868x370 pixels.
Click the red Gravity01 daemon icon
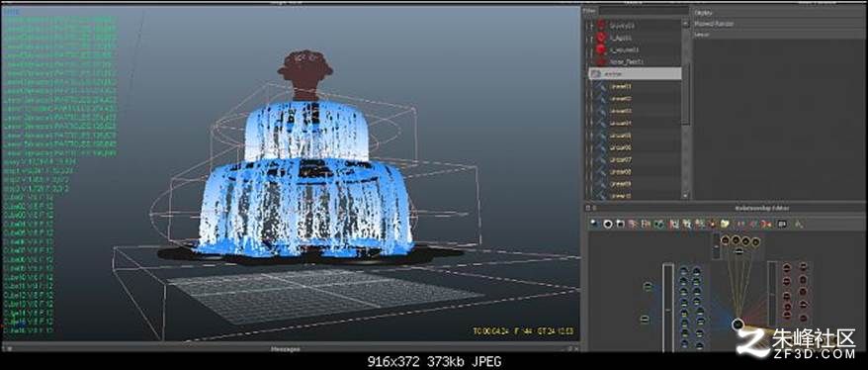tap(601, 25)
